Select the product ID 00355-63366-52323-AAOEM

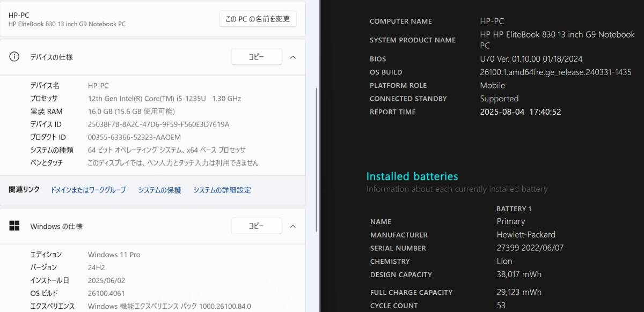click(134, 137)
